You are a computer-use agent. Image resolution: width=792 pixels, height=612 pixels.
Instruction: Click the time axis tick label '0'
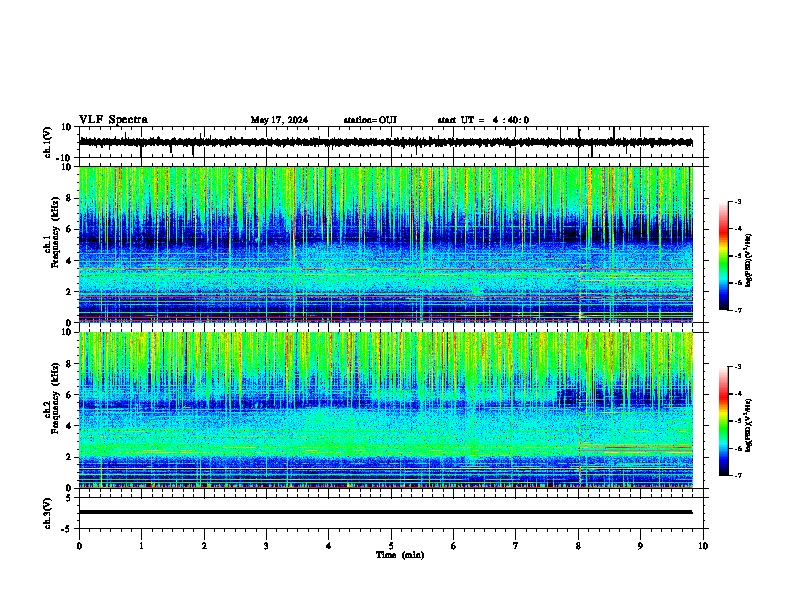79,546
